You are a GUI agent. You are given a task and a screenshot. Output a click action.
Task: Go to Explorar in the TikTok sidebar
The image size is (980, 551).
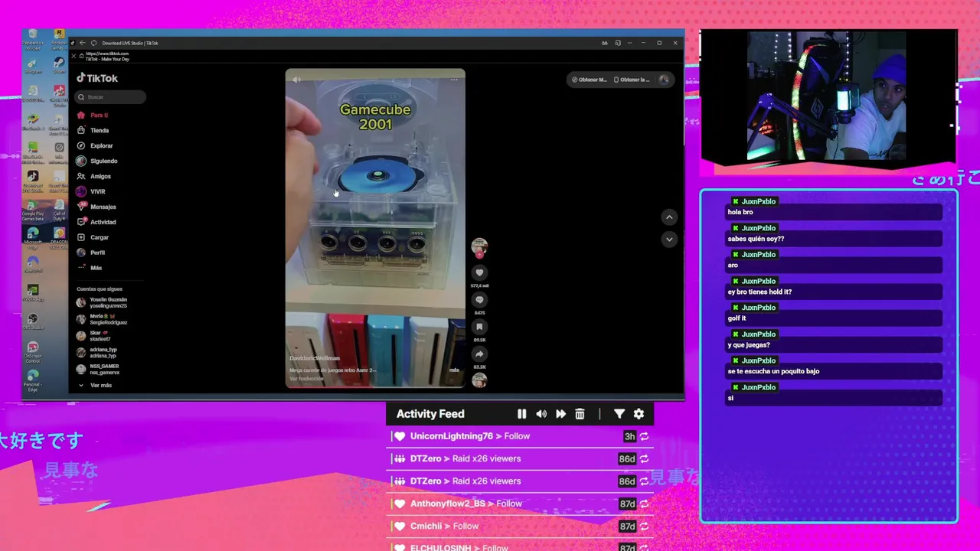pyautogui.click(x=95, y=145)
